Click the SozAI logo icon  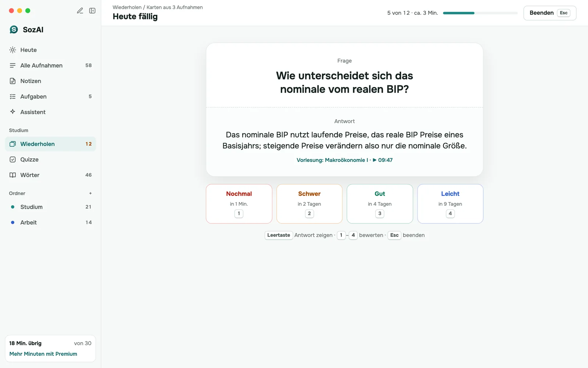(14, 29)
